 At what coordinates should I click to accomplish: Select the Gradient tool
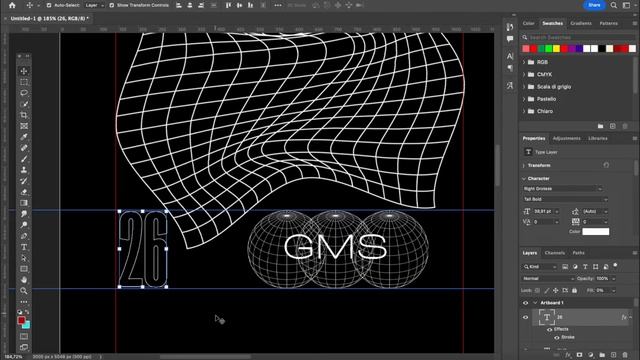click(24, 203)
